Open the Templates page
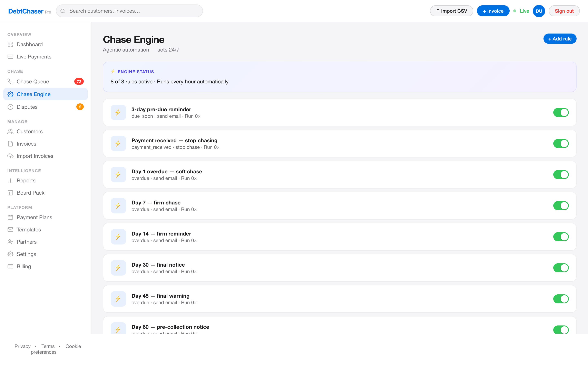Image resolution: width=588 pixels, height=368 pixels. [46, 230]
